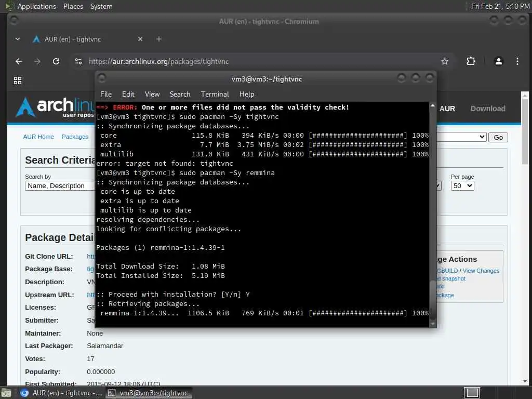Click the address bar URL
The image size is (532, 399).
coord(159,61)
